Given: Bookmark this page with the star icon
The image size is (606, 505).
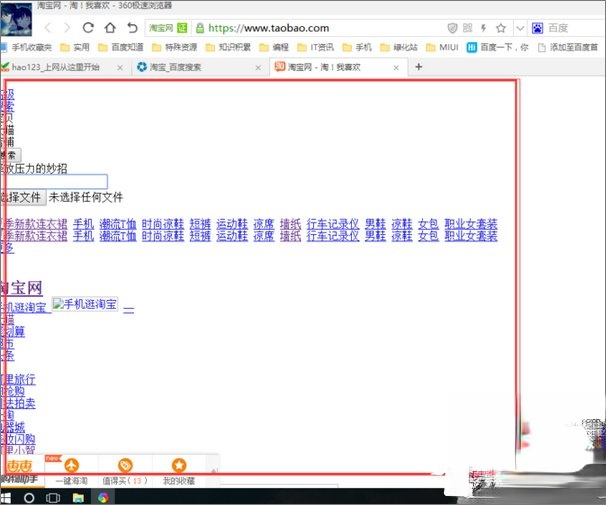Looking at the screenshot, I should (501, 28).
